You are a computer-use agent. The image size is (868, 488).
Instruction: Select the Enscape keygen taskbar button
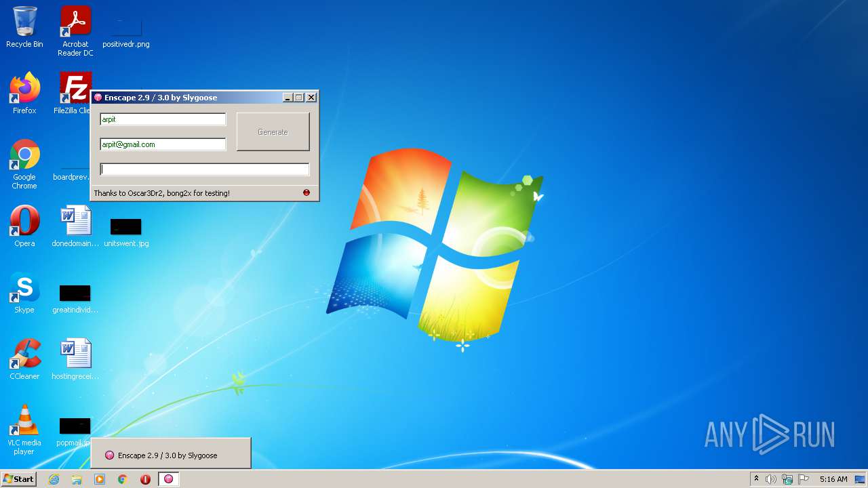(168, 479)
